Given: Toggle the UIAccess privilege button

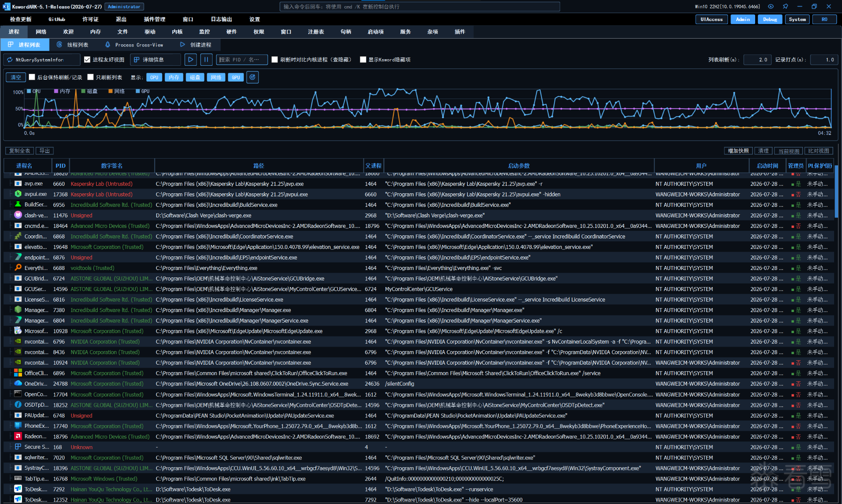Looking at the screenshot, I should pos(711,19).
